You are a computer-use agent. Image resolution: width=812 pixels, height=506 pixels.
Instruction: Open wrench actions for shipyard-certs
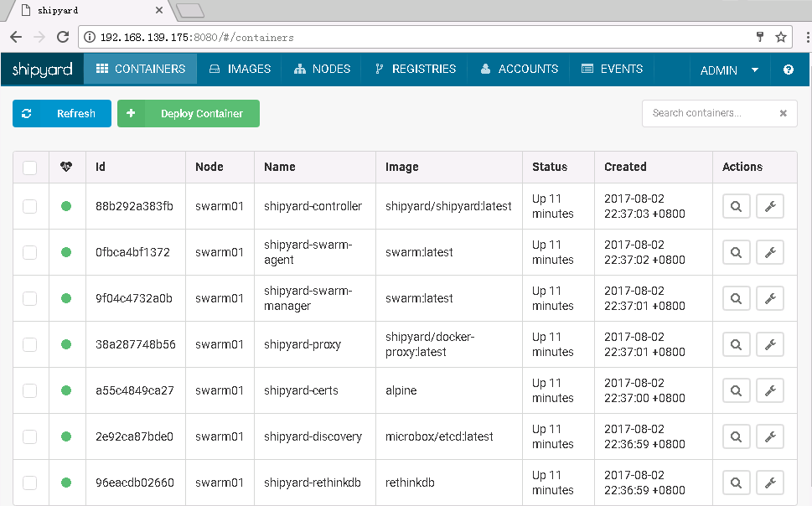[770, 390]
